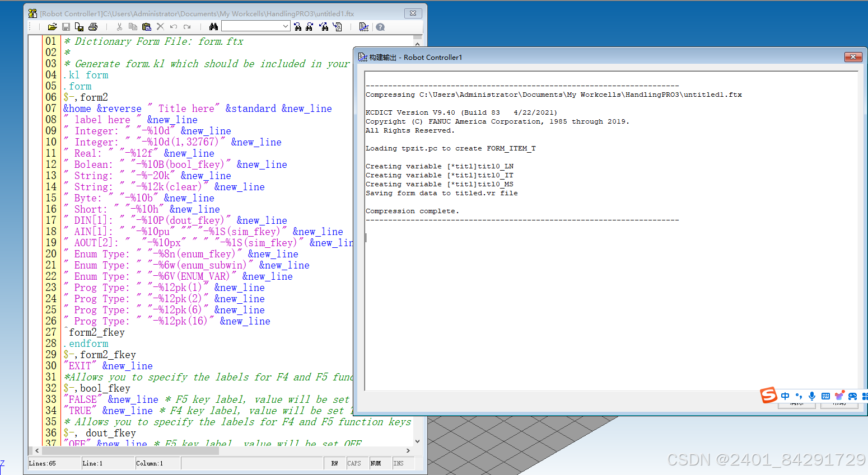
Task: Click the Sogou game controller icon
Action: [852, 396]
